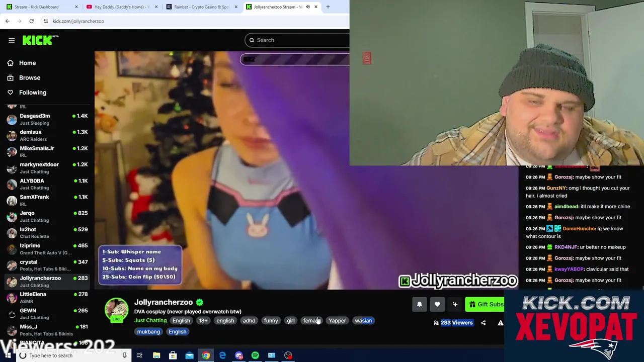Open File Explorer from taskbar
This screenshot has height=362, width=644.
click(156, 355)
